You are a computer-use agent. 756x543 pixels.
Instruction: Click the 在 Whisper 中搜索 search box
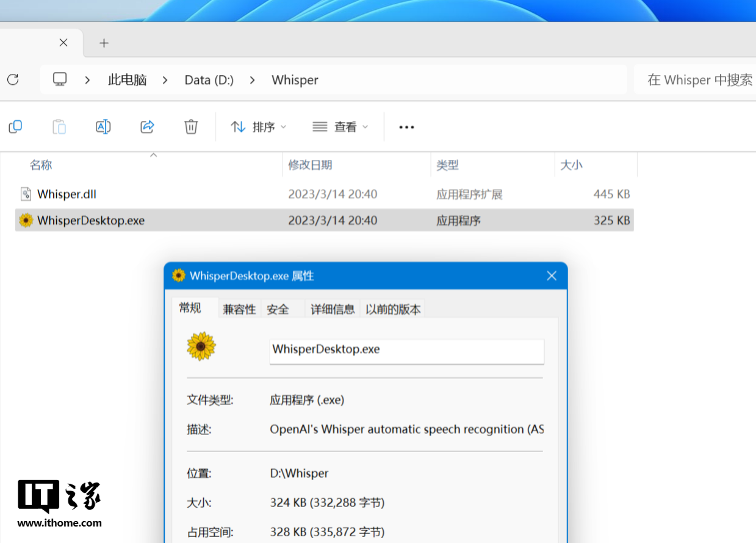[x=696, y=80]
